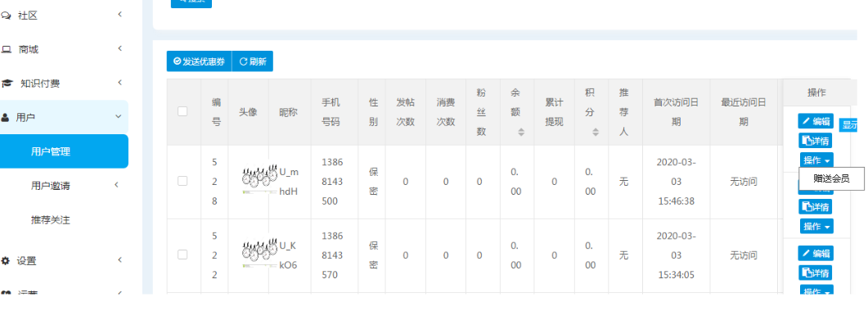Click the 手机号码 column header
The width and height of the screenshot is (868, 320).
pos(335,112)
